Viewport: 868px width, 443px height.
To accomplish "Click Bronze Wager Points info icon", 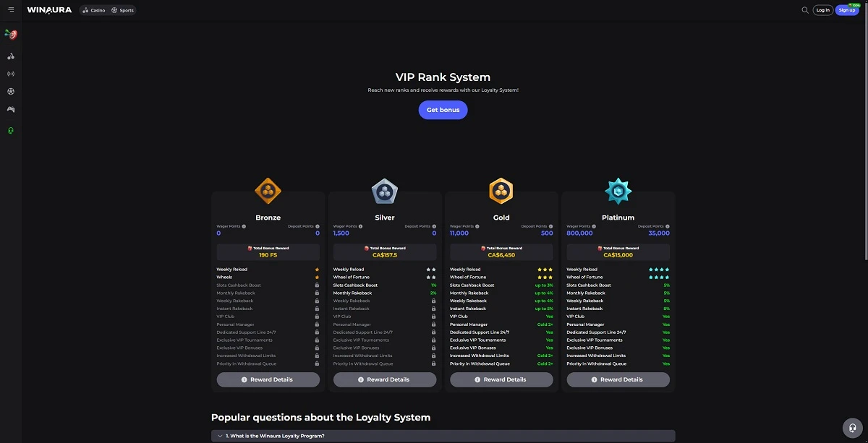I will tap(244, 226).
